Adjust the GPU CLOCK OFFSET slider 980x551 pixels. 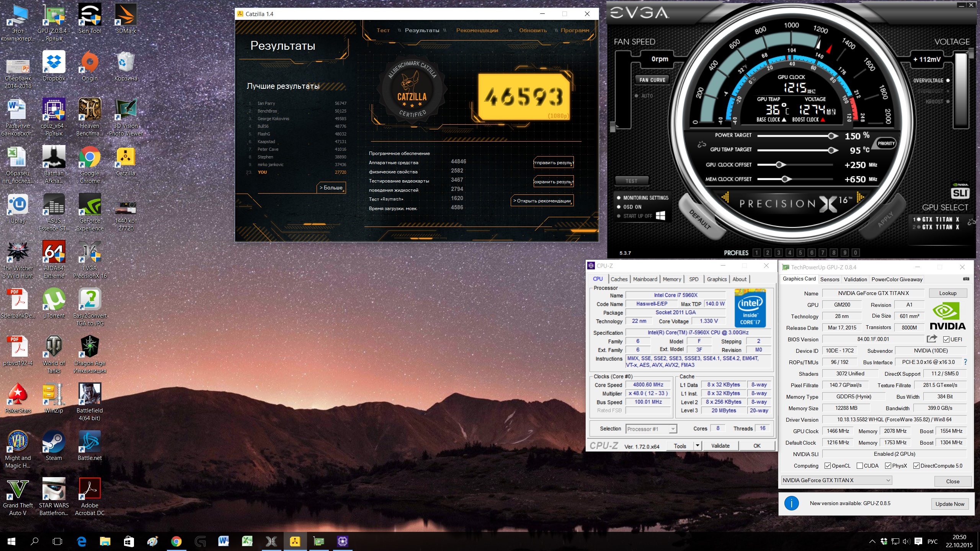coord(779,165)
